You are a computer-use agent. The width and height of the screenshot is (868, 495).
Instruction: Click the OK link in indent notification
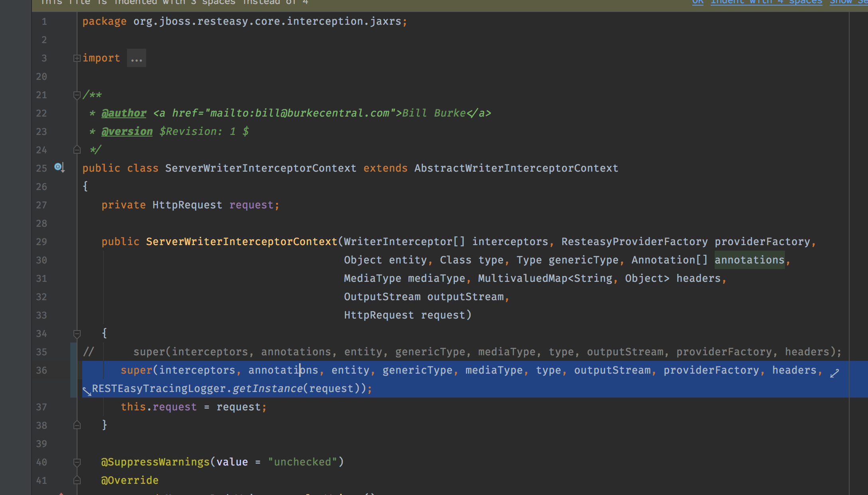point(698,2)
